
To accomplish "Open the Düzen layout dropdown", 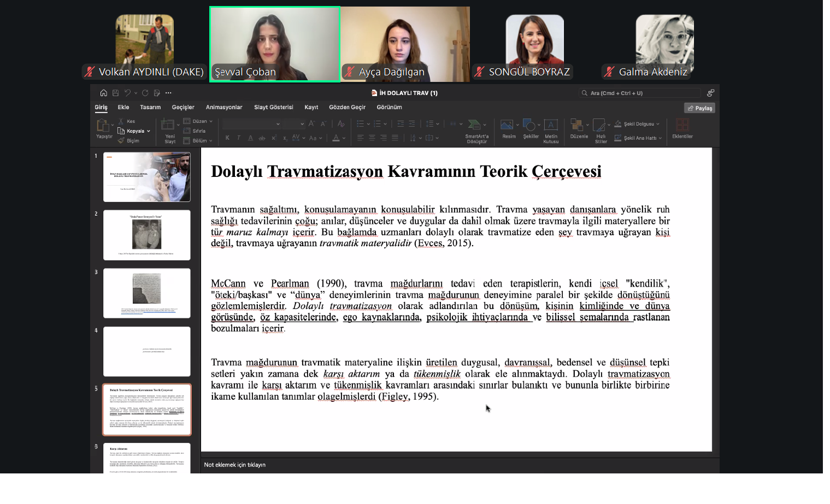I will point(198,121).
